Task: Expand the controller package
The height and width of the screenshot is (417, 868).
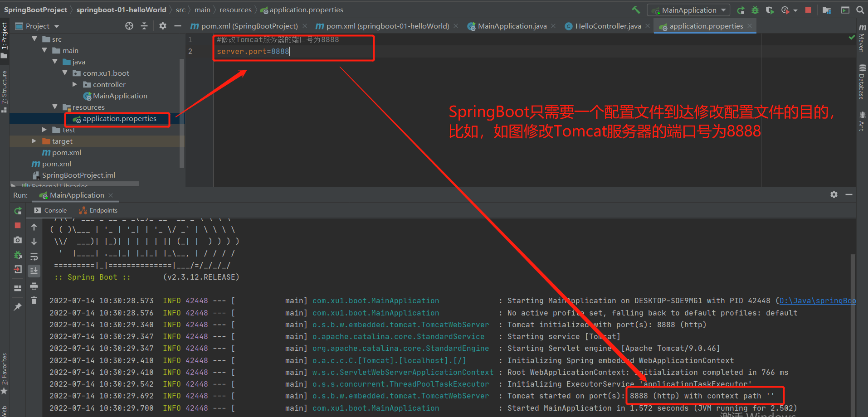Action: [x=75, y=84]
